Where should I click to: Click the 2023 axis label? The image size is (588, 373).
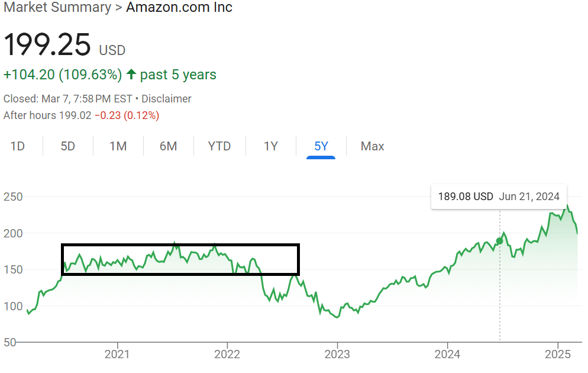point(337,354)
